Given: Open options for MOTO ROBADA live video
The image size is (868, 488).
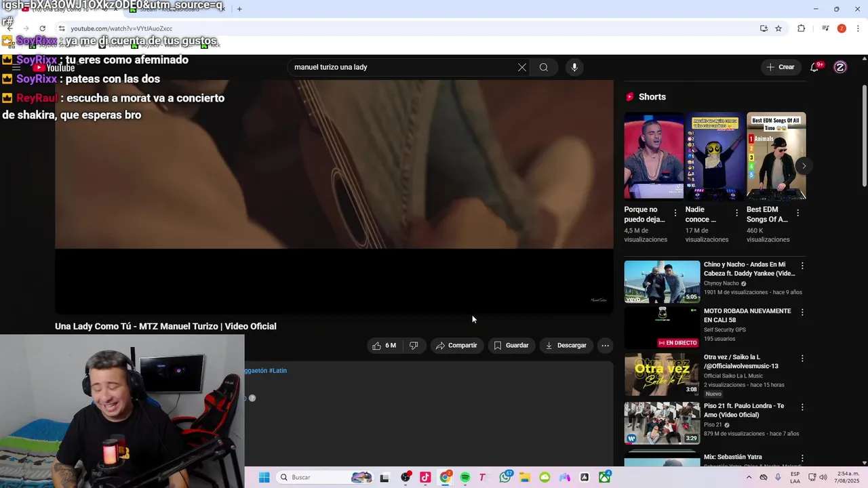Looking at the screenshot, I should (x=802, y=312).
